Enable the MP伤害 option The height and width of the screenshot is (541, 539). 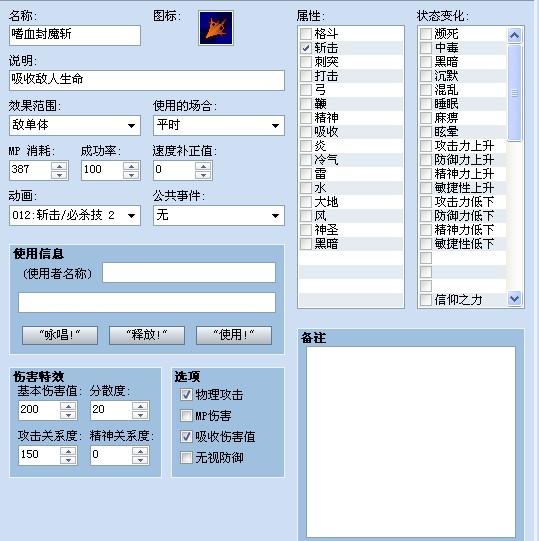click(x=186, y=415)
